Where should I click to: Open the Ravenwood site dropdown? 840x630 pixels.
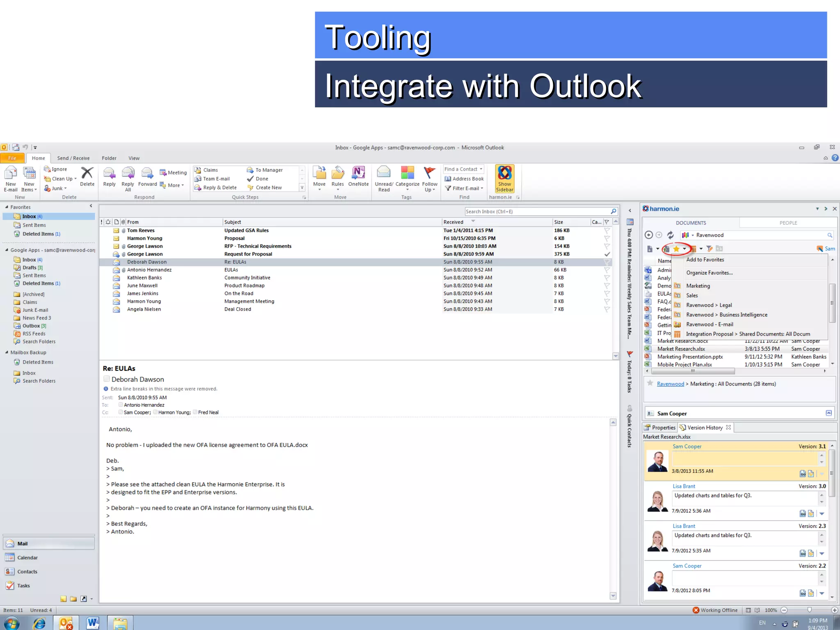click(693, 235)
